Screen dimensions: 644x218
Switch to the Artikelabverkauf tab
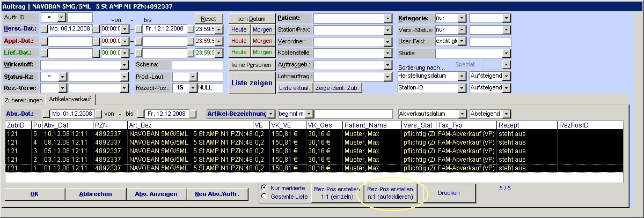click(70, 100)
